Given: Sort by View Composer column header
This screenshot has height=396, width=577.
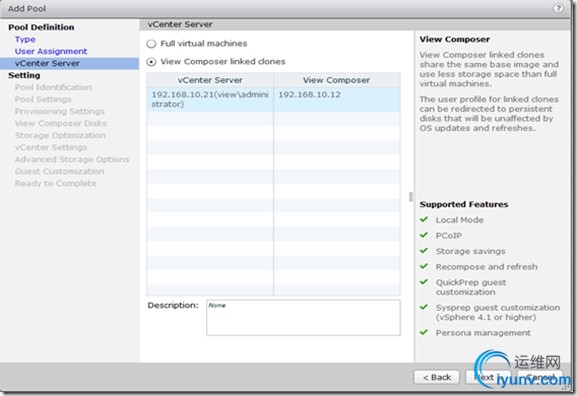Looking at the screenshot, I should 337,80.
